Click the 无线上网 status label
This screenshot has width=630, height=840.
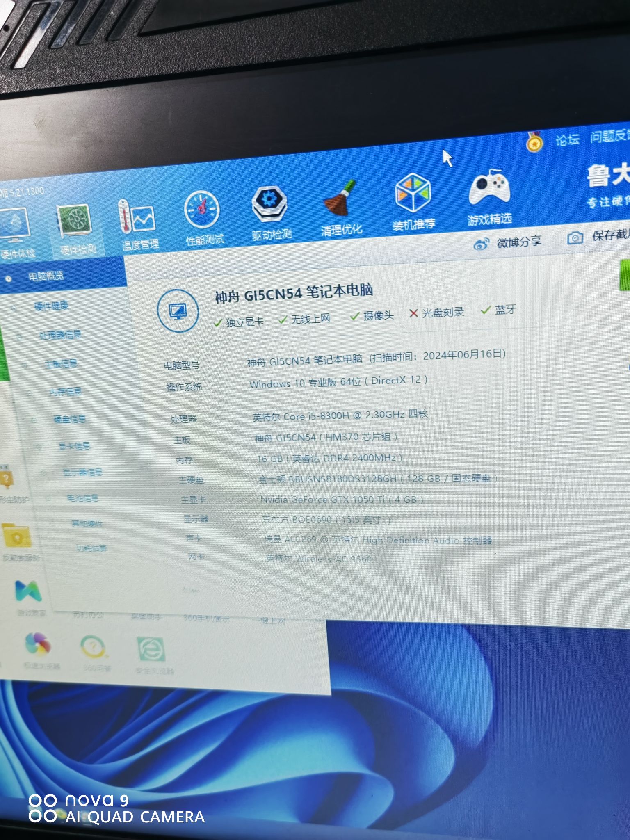[310, 319]
